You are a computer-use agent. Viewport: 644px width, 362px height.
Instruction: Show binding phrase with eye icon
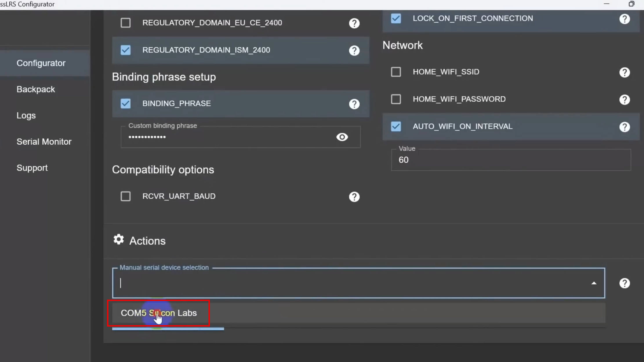(342, 137)
